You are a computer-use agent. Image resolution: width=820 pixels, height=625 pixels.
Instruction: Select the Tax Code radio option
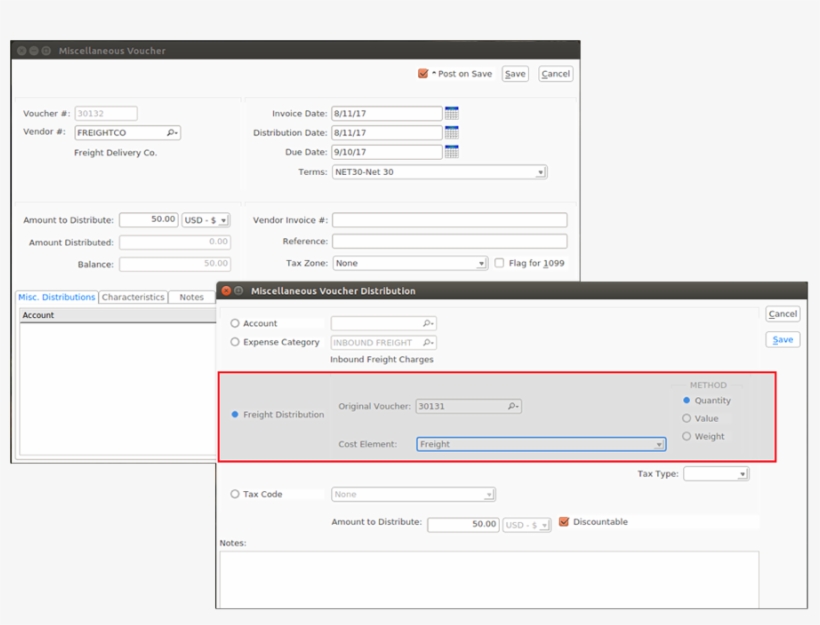237,493
